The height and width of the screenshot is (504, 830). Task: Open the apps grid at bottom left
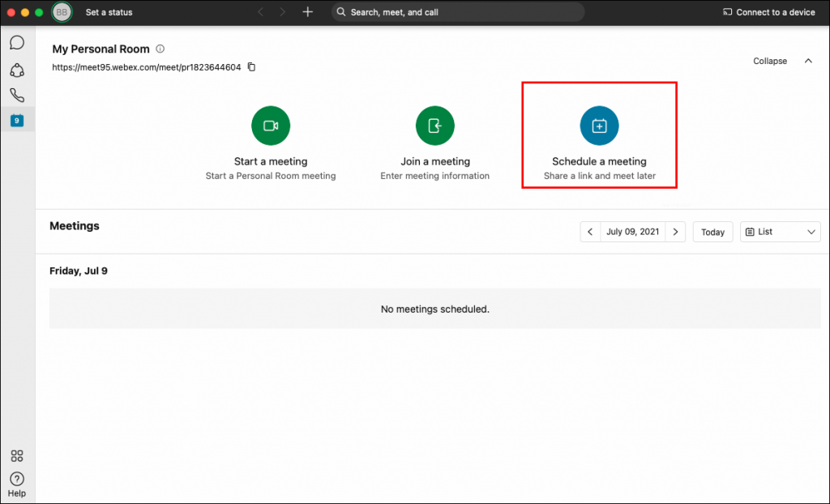point(17,456)
